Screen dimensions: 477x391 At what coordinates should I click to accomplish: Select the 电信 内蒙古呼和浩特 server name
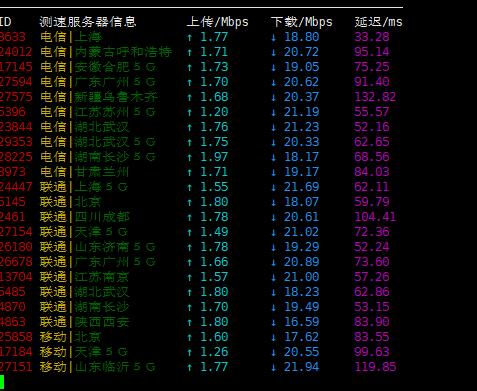[106, 52]
